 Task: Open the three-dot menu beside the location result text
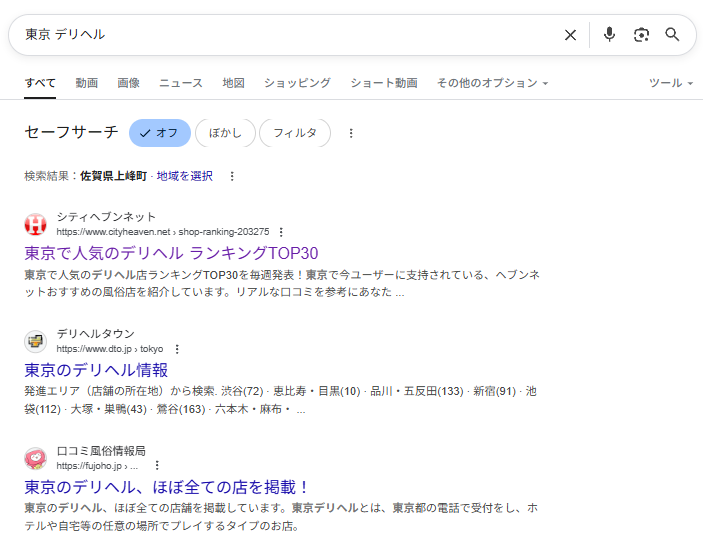[232, 176]
